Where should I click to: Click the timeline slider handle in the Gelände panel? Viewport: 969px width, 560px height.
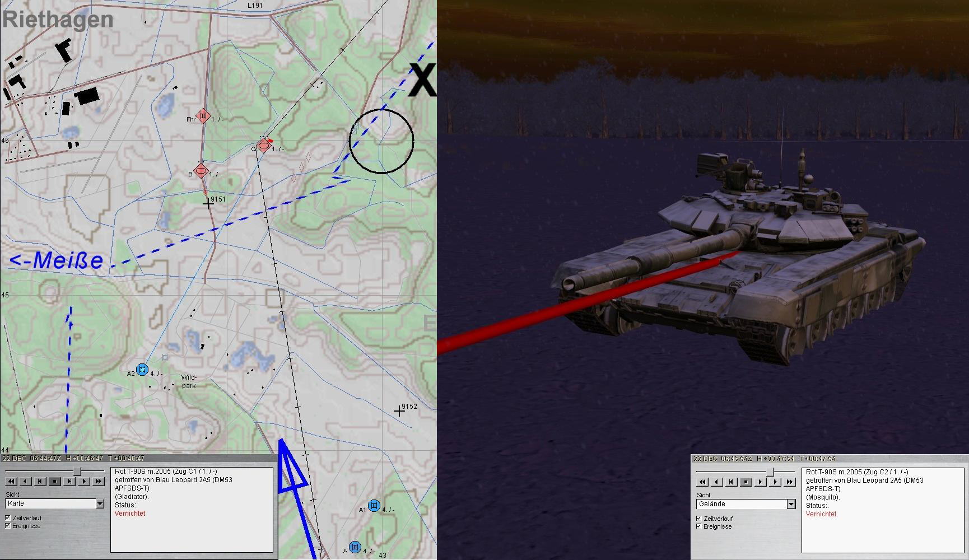pyautogui.click(x=770, y=472)
